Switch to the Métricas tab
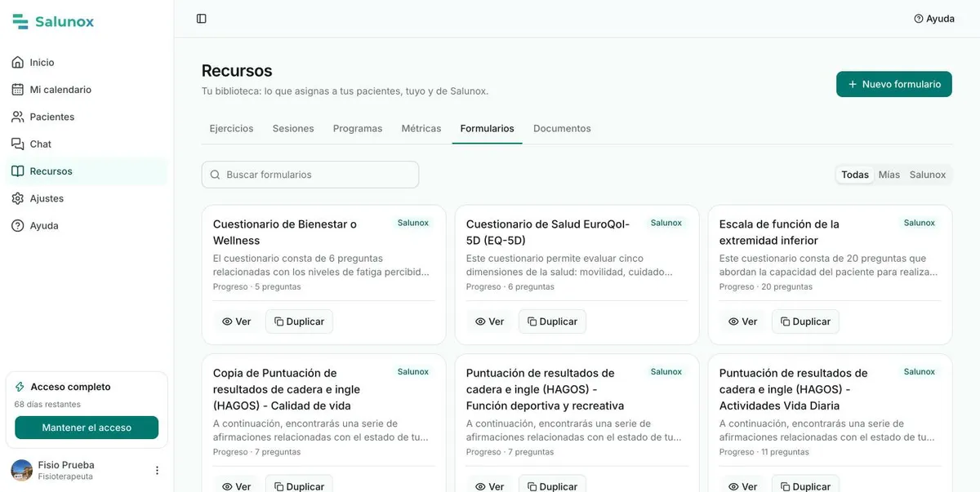 point(421,129)
